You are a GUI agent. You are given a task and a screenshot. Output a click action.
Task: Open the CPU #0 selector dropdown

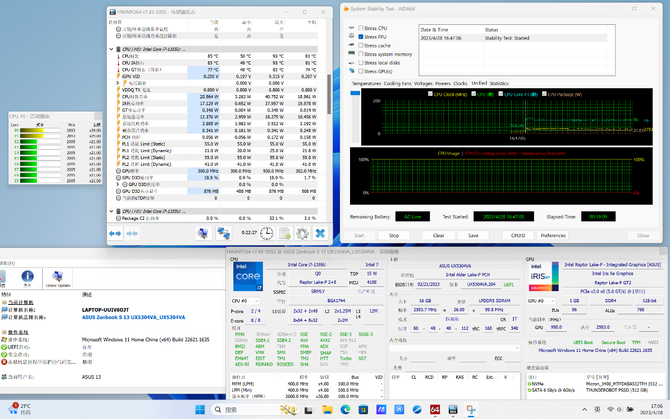(245, 301)
